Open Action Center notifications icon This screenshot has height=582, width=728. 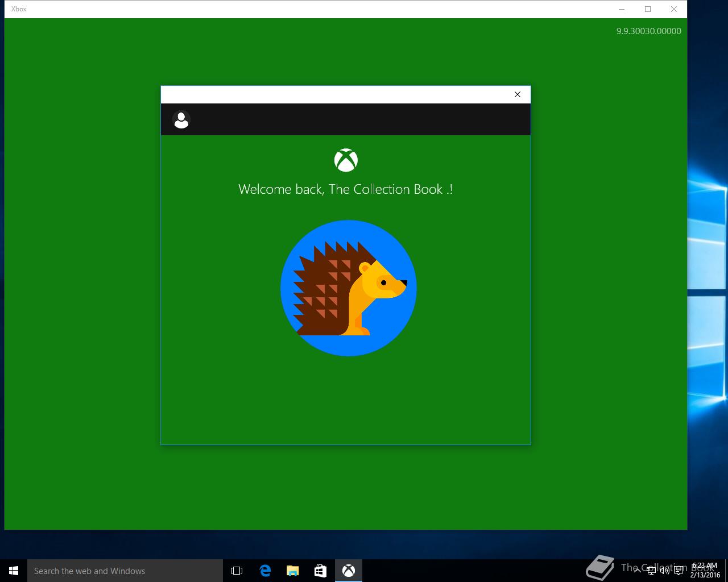[679, 571]
